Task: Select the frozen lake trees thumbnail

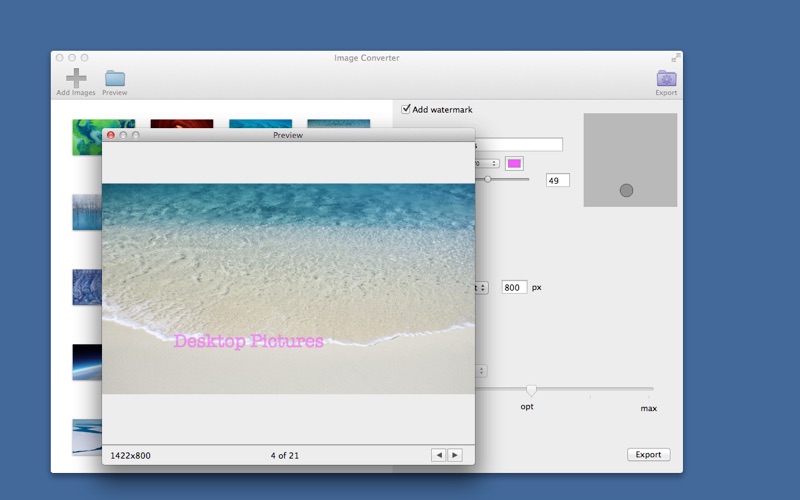Action: pos(87,212)
